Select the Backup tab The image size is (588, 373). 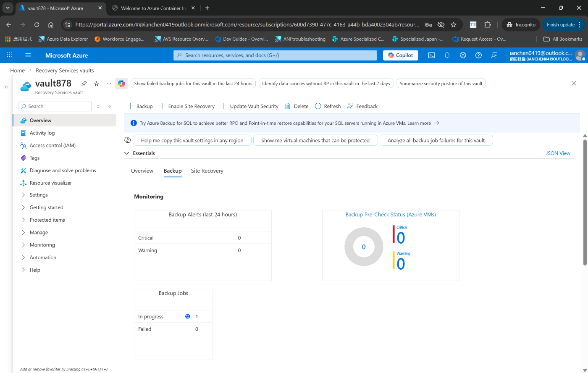coord(173,171)
